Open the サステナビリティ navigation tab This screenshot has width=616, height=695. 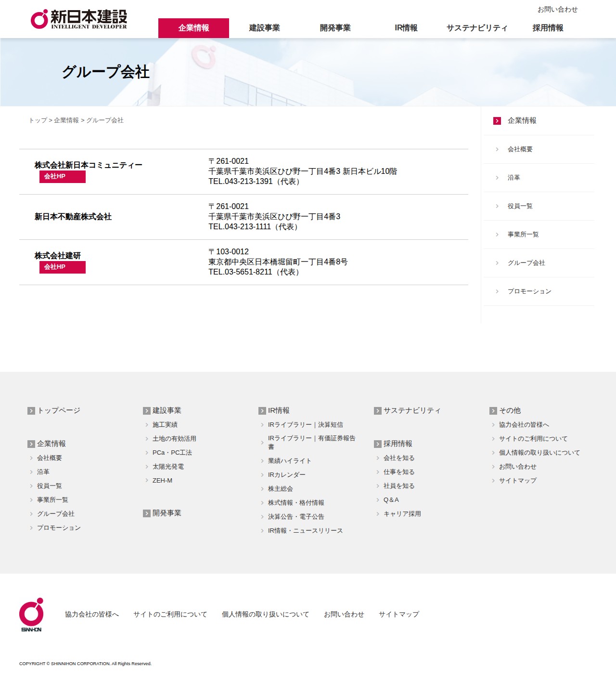477,28
